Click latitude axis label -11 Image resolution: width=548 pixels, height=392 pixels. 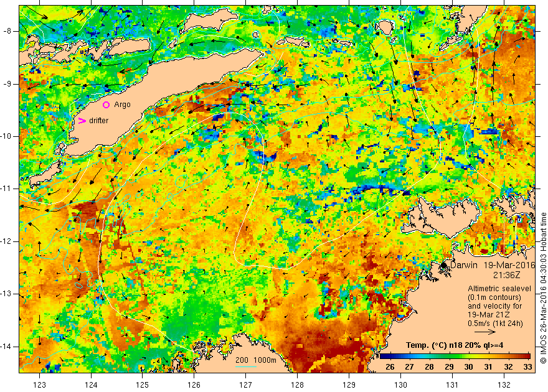tap(7, 189)
